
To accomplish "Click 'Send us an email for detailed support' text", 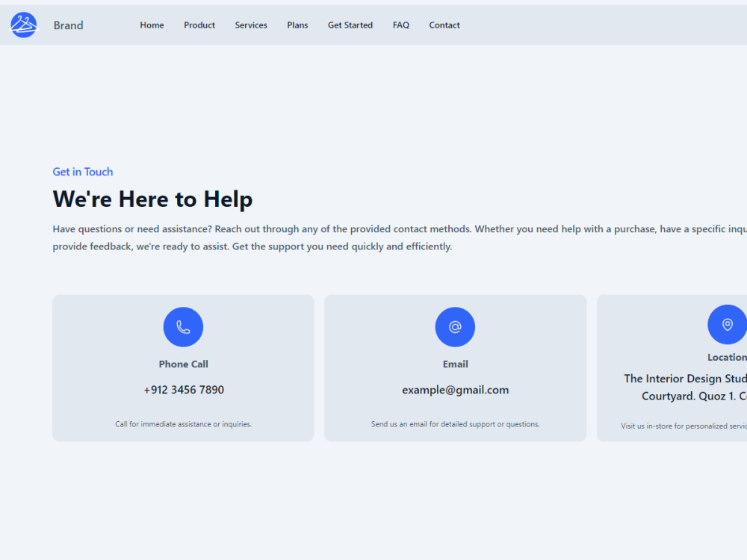I will point(455,424).
